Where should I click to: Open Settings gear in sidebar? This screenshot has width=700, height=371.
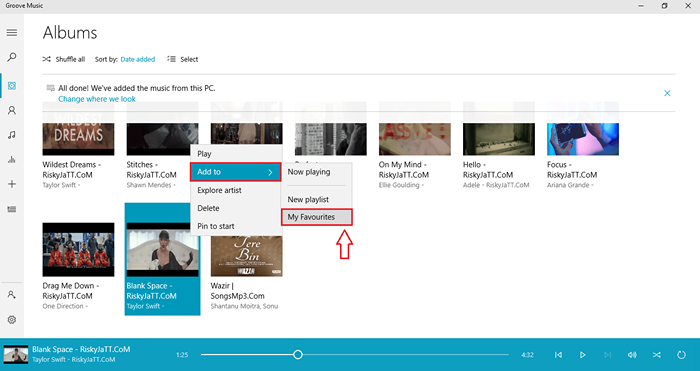(12, 320)
